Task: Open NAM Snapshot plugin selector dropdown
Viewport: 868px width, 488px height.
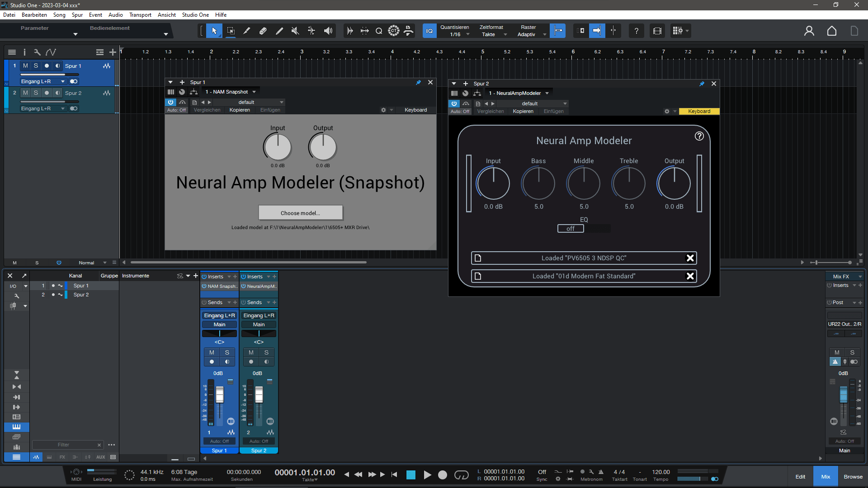Action: (254, 92)
